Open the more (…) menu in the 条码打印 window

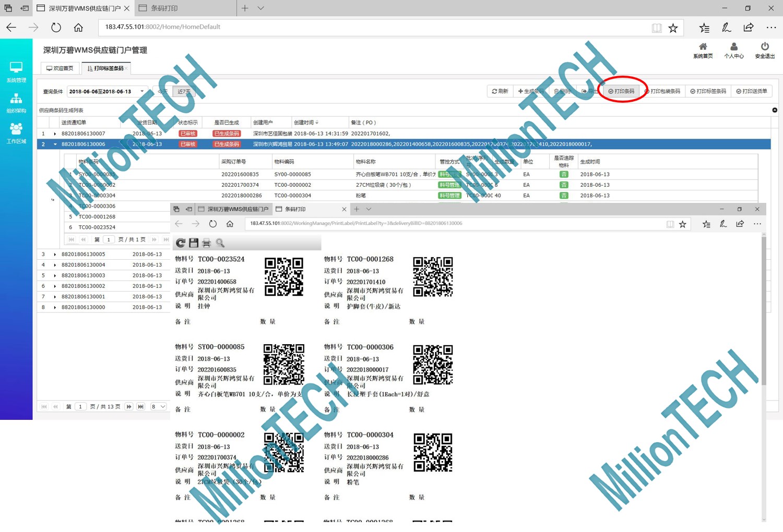pos(757,224)
